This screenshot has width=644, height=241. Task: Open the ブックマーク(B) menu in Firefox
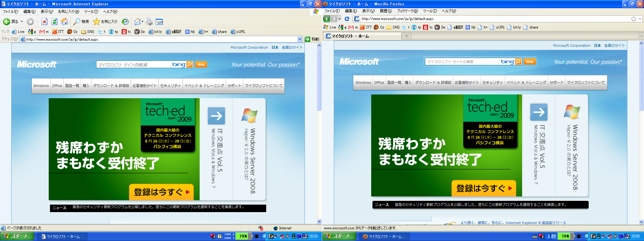point(407,11)
